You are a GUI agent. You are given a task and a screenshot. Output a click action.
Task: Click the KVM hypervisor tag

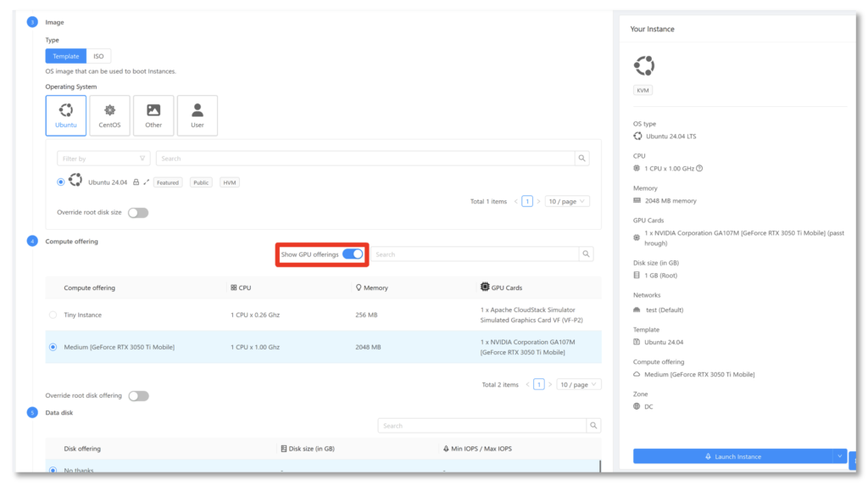(x=643, y=90)
